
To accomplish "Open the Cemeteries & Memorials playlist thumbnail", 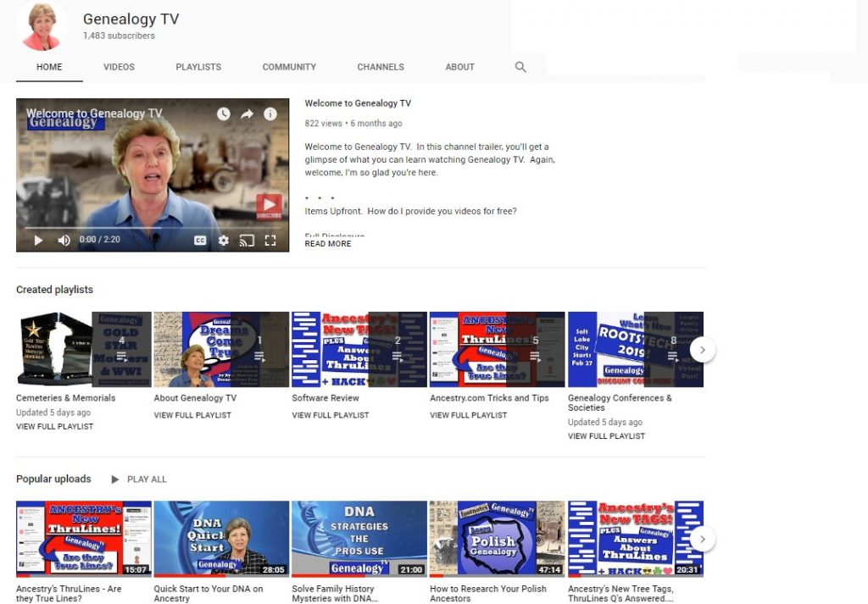I will tap(54, 348).
